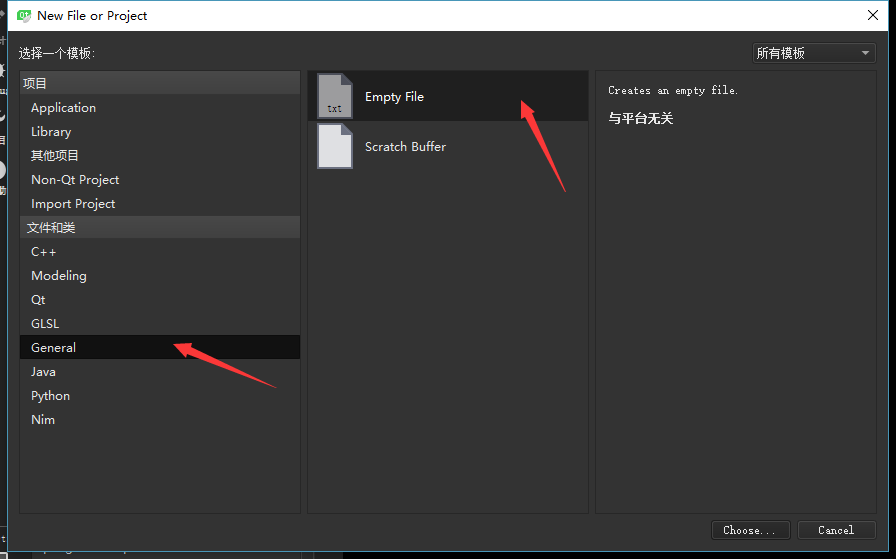Click the 'Creates an empty file.' description
Image resolution: width=896 pixels, height=559 pixels.
[x=673, y=90]
